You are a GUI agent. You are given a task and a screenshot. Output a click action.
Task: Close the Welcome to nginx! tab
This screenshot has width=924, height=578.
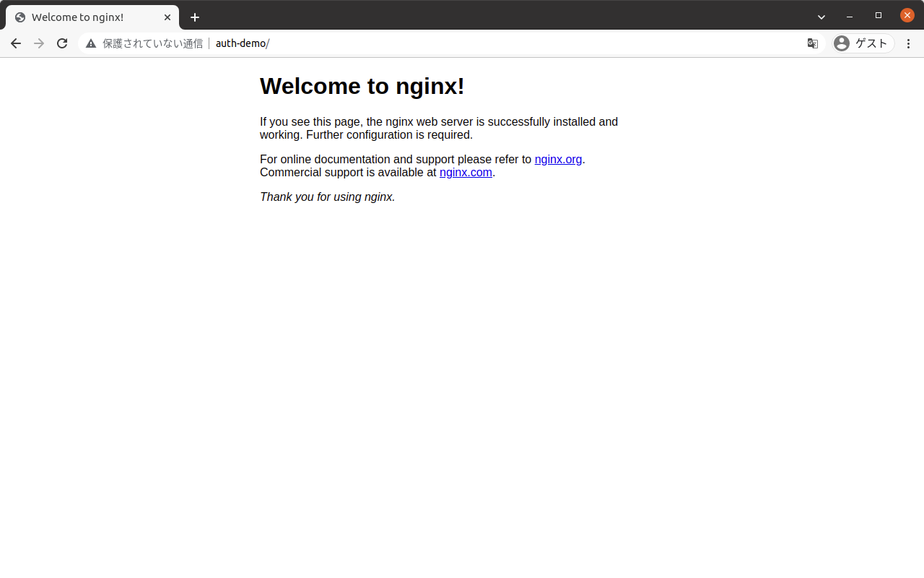click(167, 17)
